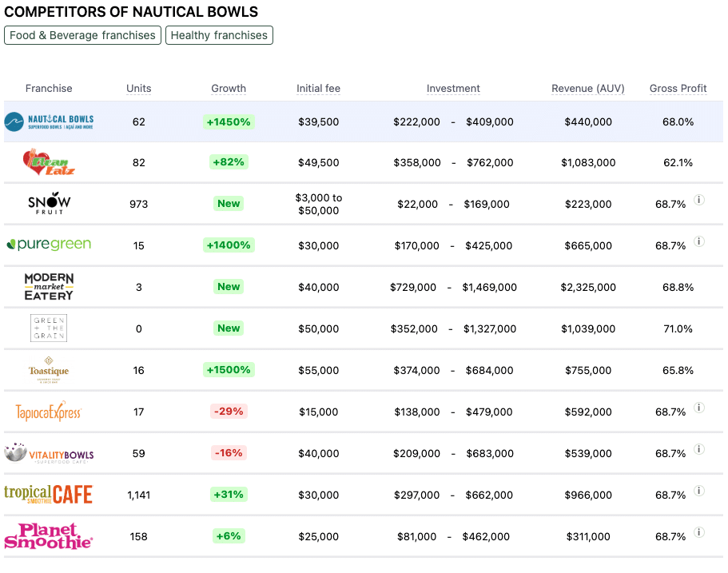The image size is (728, 573).
Task: Select the $592,000 revenue value
Action: pyautogui.click(x=588, y=412)
